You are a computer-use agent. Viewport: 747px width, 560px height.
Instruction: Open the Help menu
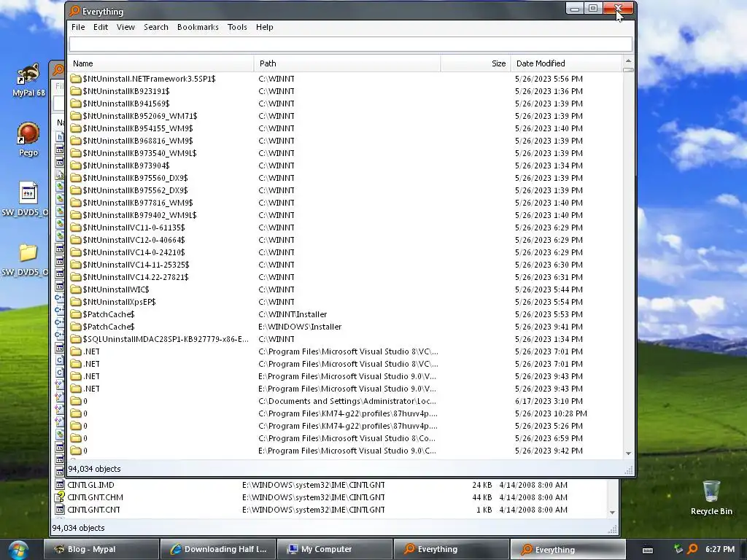(x=264, y=27)
